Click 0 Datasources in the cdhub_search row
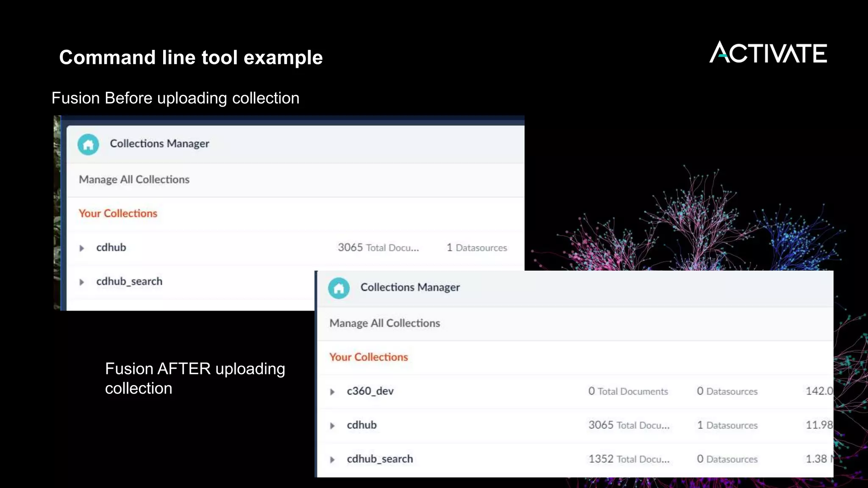The height and width of the screenshot is (488, 868). pos(727,459)
